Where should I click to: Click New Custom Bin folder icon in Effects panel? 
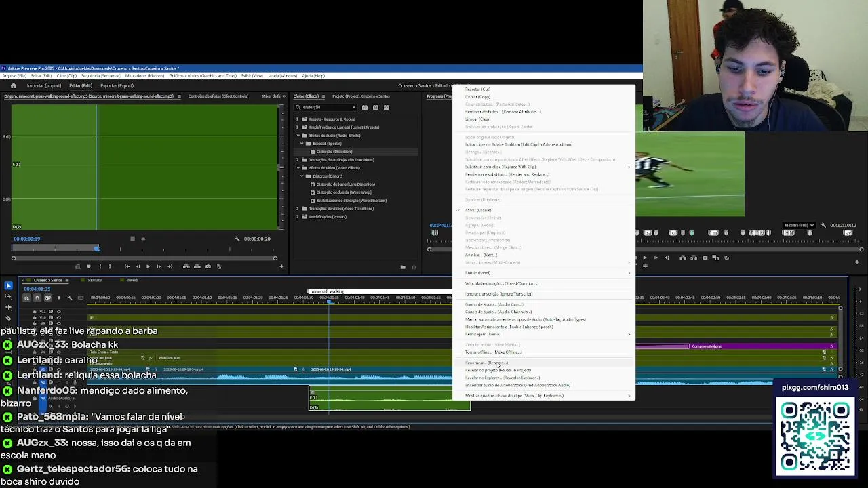pyautogui.click(x=403, y=267)
